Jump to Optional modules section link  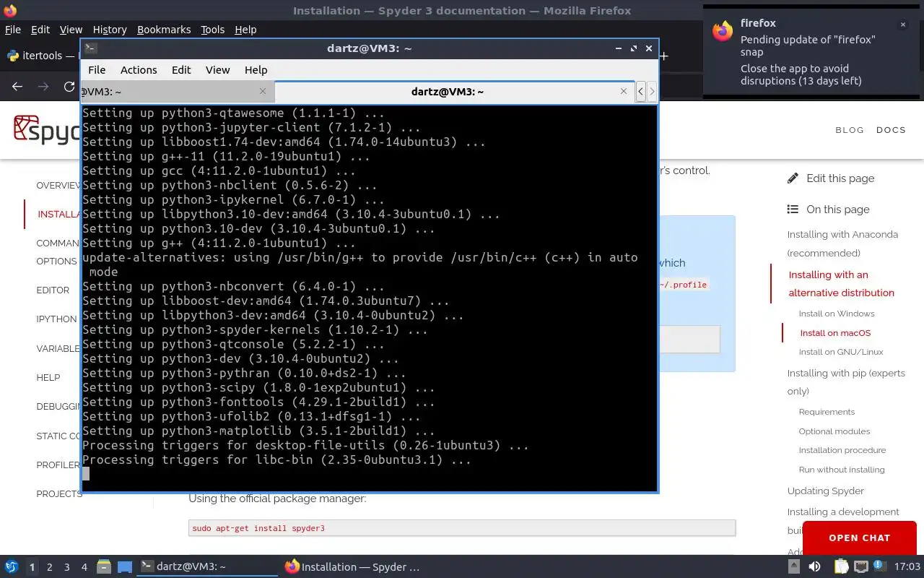(834, 431)
